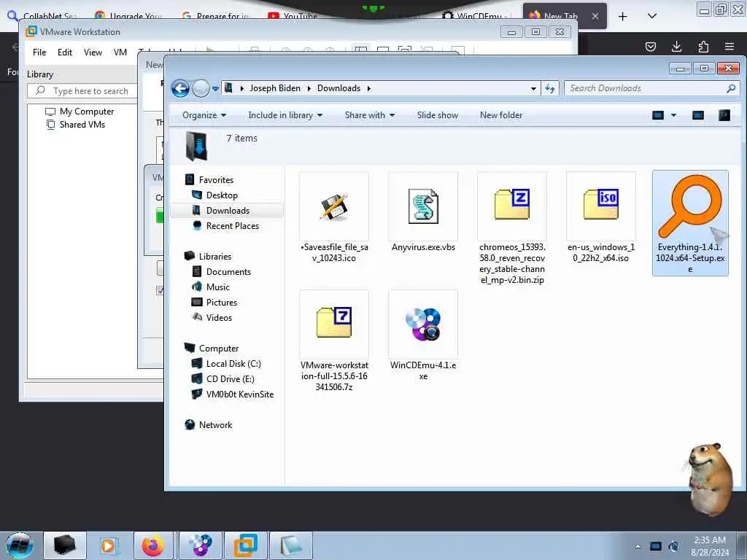Screen dimensions: 747x560
Task: Open the Documents library
Action: pos(228,271)
